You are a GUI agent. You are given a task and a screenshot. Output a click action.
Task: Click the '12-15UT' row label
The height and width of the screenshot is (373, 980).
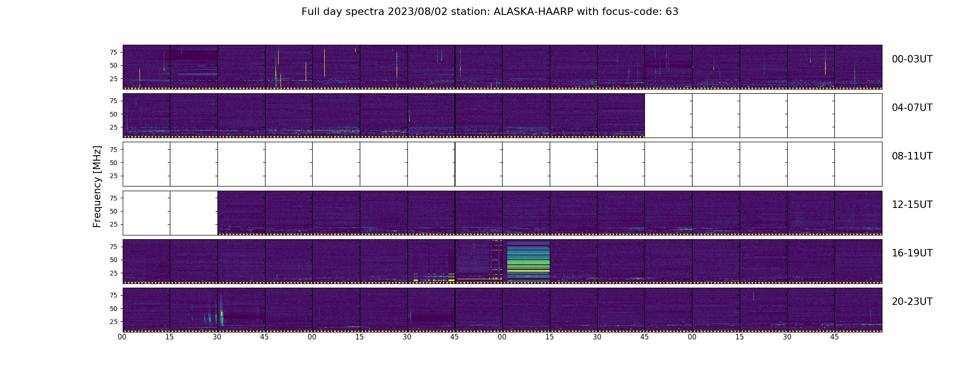(912, 205)
